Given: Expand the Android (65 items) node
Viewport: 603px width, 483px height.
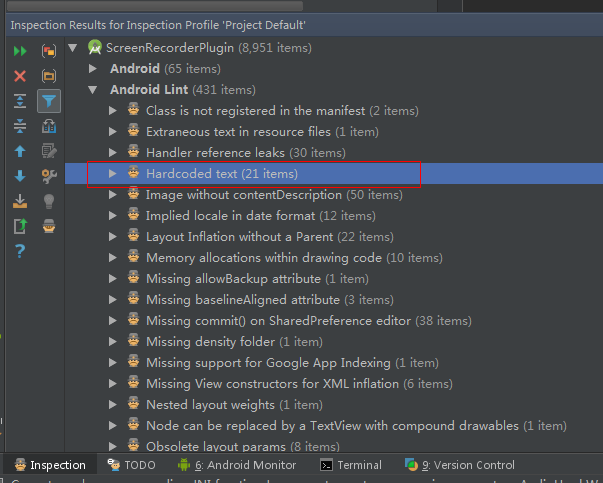Looking at the screenshot, I should click(93, 69).
